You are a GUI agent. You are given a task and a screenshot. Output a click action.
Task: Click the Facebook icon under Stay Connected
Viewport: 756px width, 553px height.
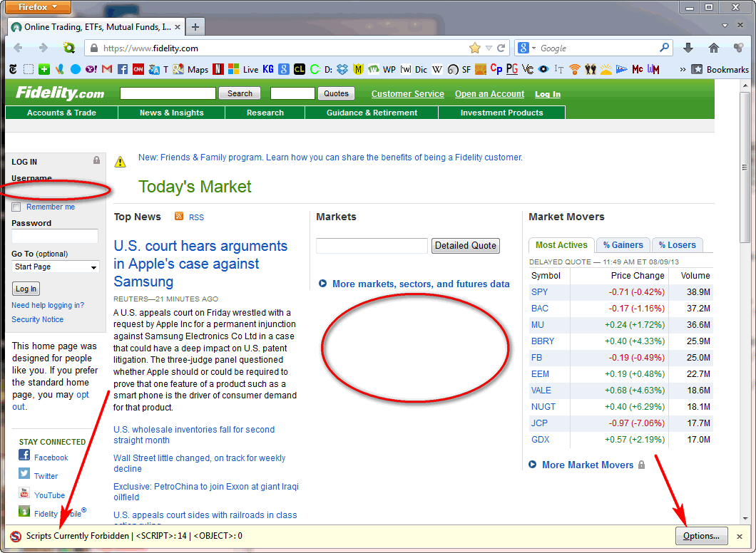click(24, 455)
